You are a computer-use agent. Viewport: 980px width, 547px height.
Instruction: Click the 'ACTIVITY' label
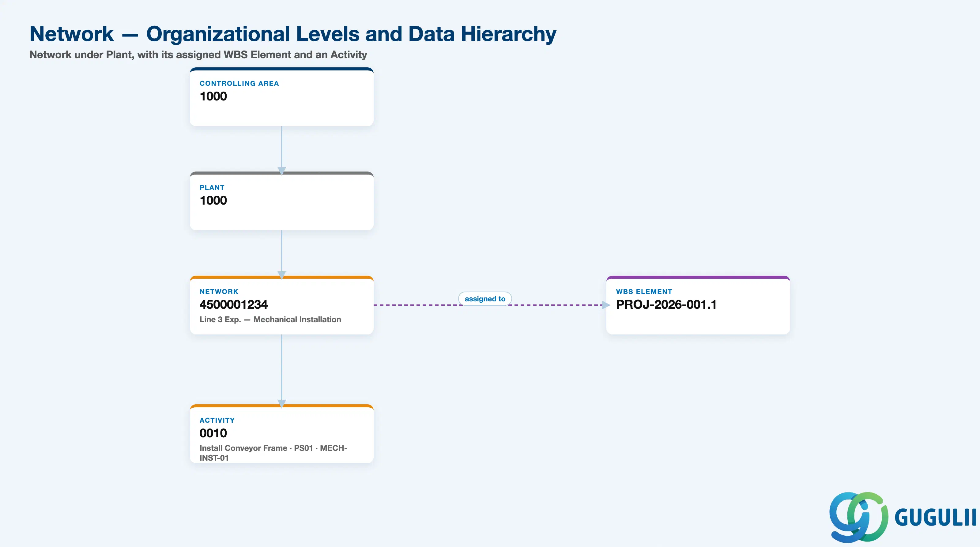(x=217, y=420)
